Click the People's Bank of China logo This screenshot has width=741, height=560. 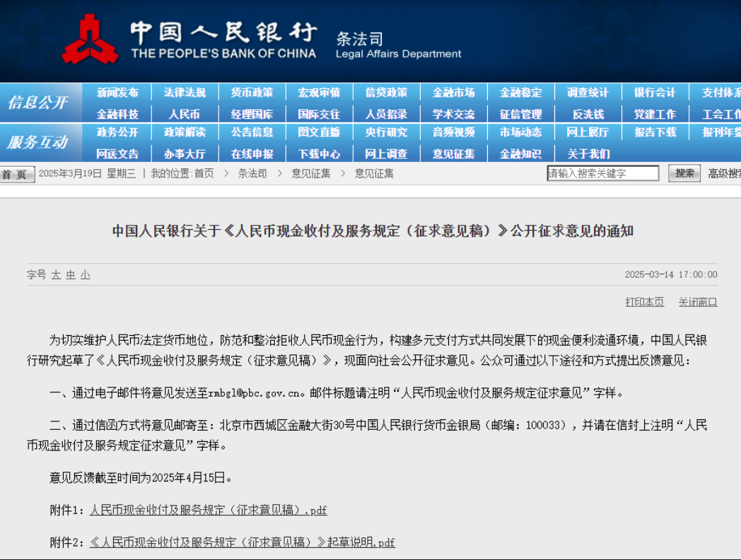90,40
